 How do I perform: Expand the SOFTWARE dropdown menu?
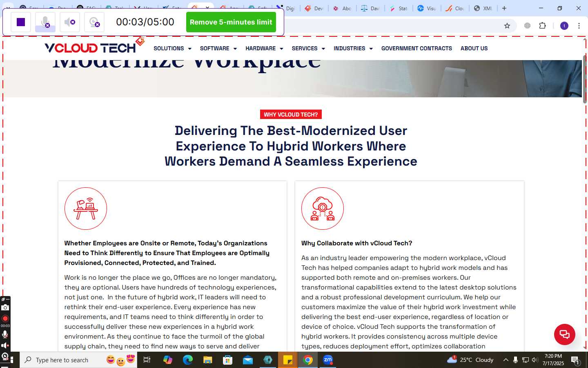[218, 48]
